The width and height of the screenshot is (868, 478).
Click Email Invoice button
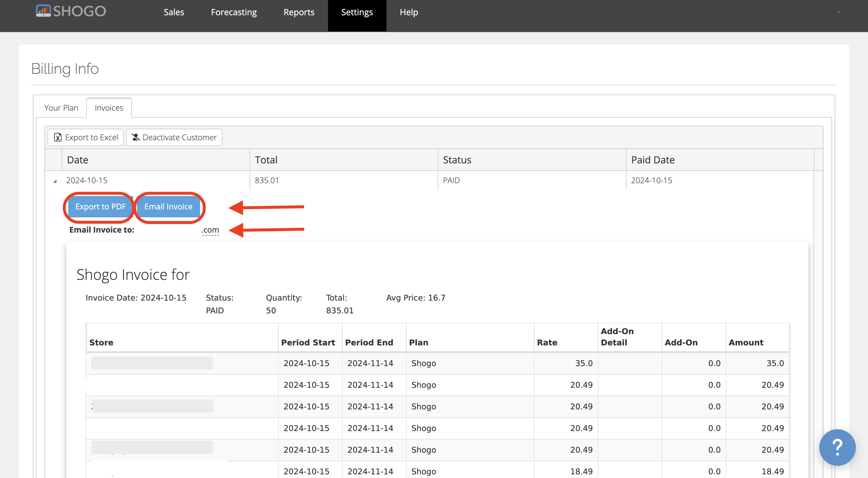pyautogui.click(x=168, y=206)
